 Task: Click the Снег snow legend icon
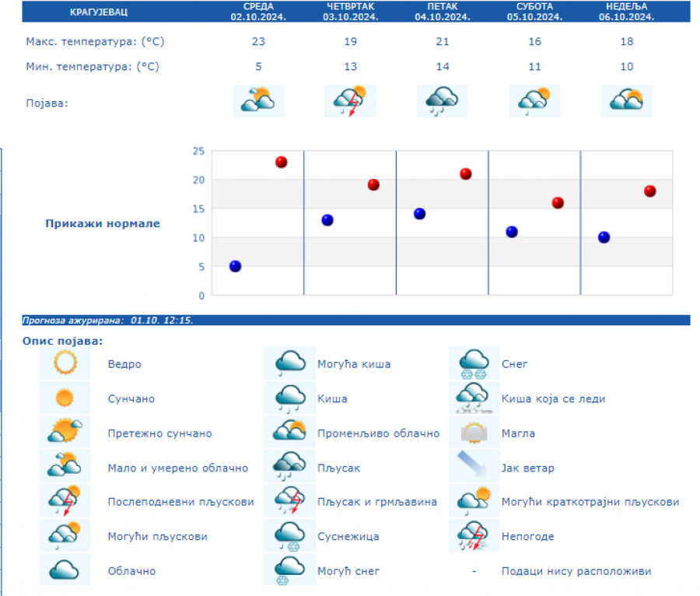click(x=474, y=363)
